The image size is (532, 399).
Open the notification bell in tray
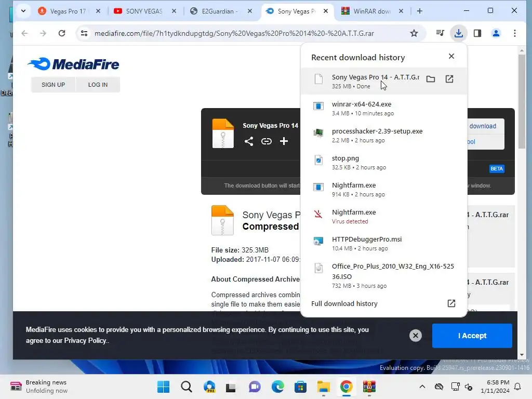518,387
